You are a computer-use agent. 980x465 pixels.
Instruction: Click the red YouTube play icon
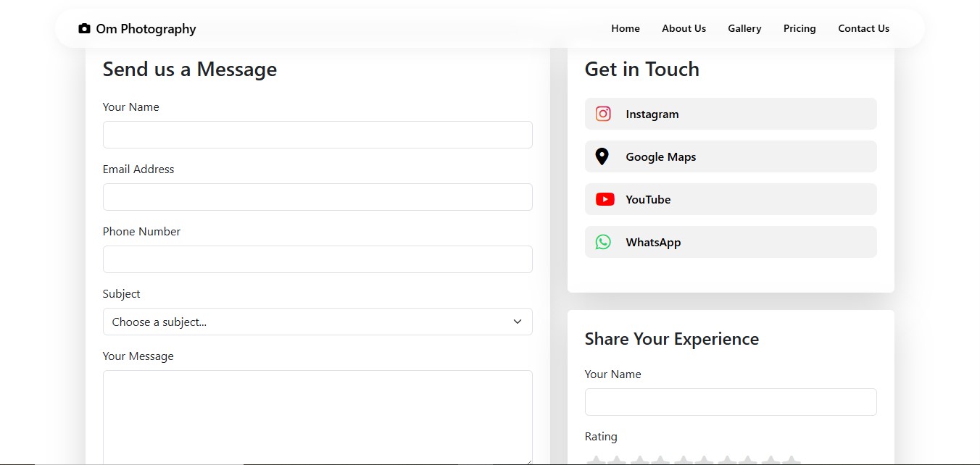[605, 199]
